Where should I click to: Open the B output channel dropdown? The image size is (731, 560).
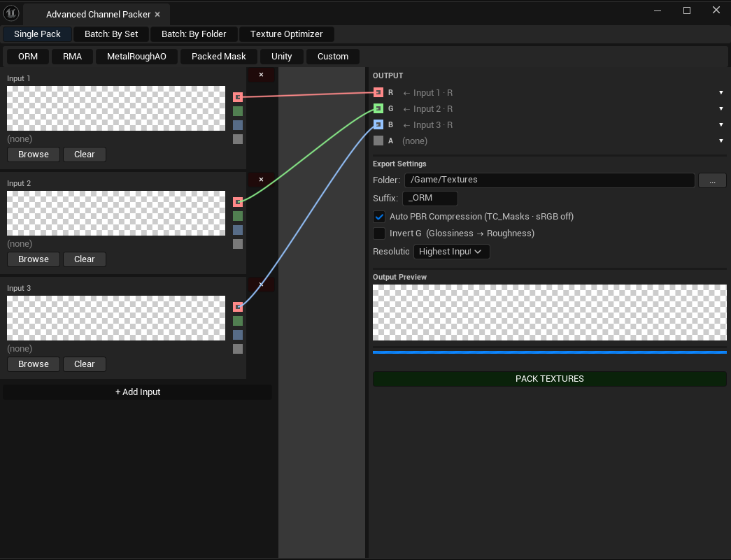pyautogui.click(x=721, y=125)
